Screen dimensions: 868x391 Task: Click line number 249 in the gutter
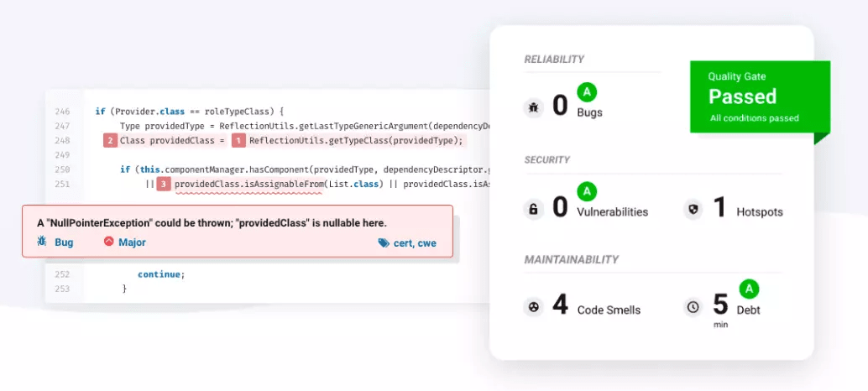click(62, 155)
